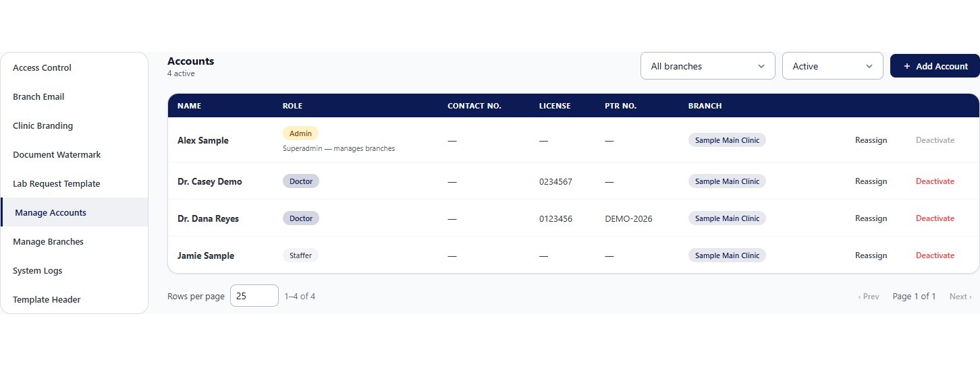Reassign Dr. Dana Reyes

pyautogui.click(x=871, y=218)
